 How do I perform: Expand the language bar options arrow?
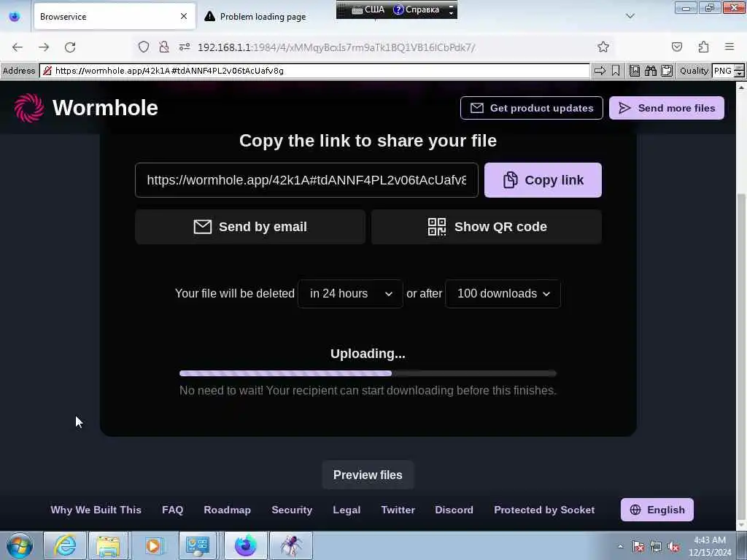pos(451,13)
